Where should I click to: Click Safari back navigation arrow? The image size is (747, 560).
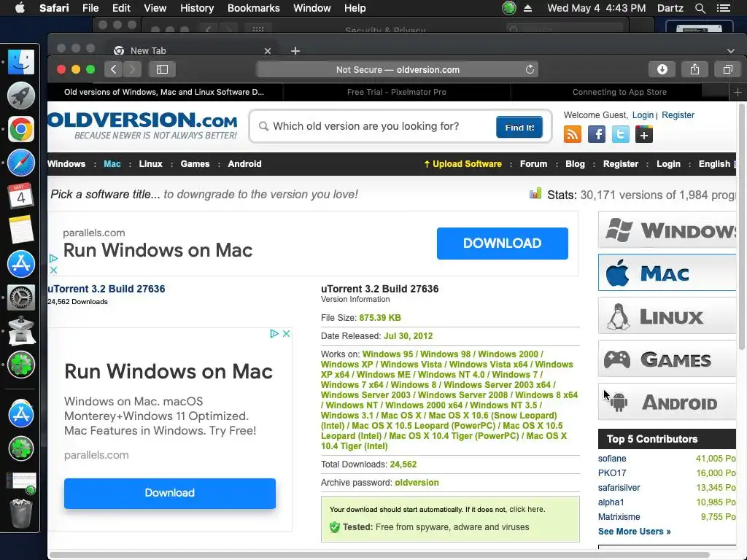(x=113, y=69)
